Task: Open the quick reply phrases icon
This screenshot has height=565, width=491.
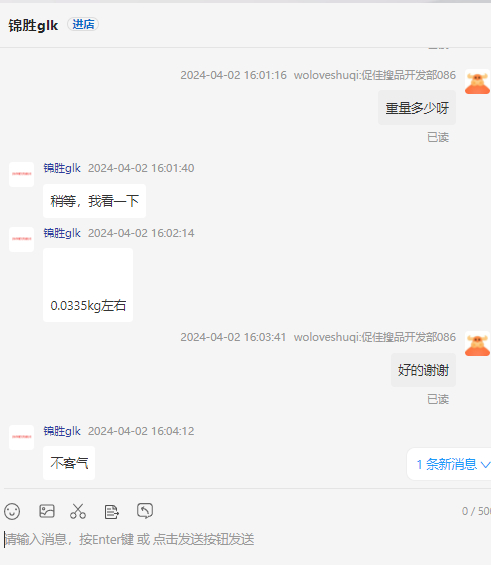Action: point(111,512)
